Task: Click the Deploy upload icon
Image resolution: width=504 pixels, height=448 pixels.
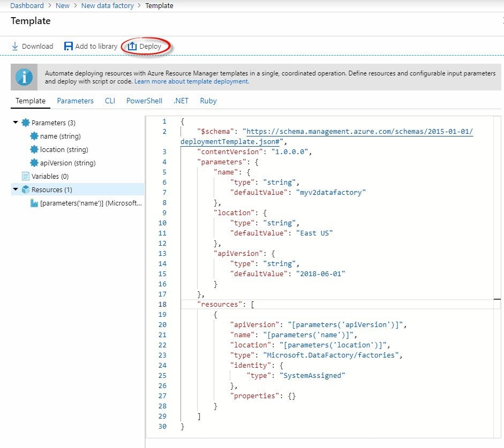Action: (x=132, y=46)
